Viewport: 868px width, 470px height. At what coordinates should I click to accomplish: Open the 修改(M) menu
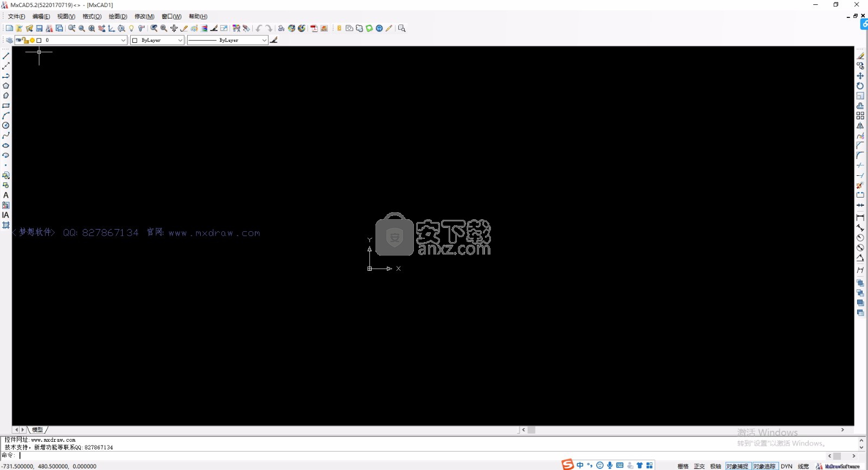tap(144, 16)
